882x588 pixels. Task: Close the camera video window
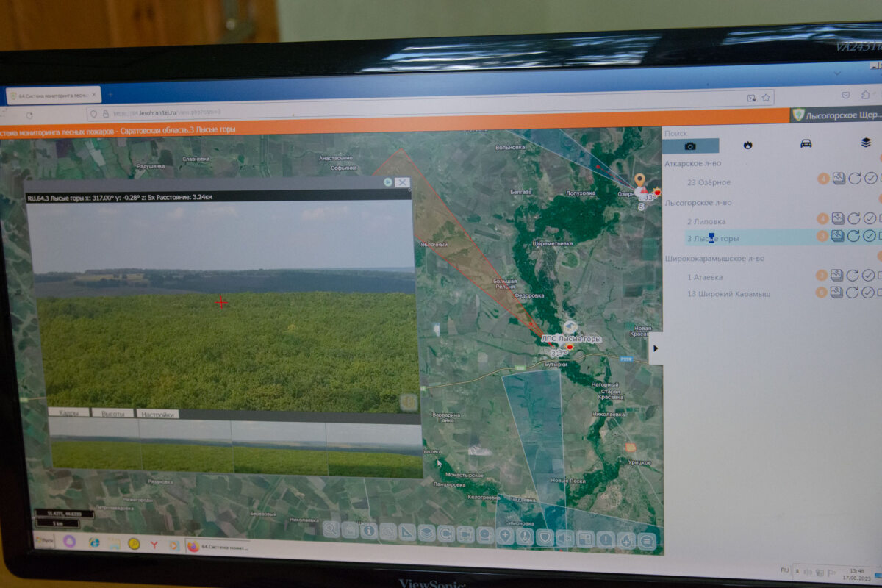402,182
